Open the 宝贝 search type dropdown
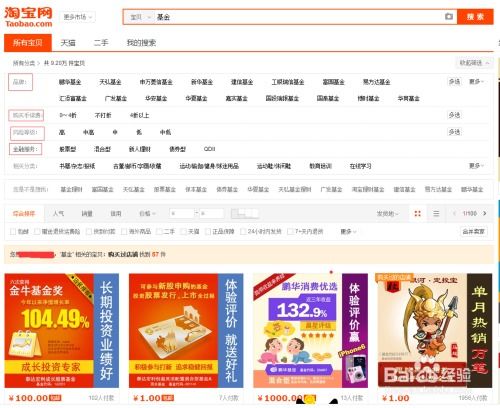The image size is (500, 408). tap(139, 17)
